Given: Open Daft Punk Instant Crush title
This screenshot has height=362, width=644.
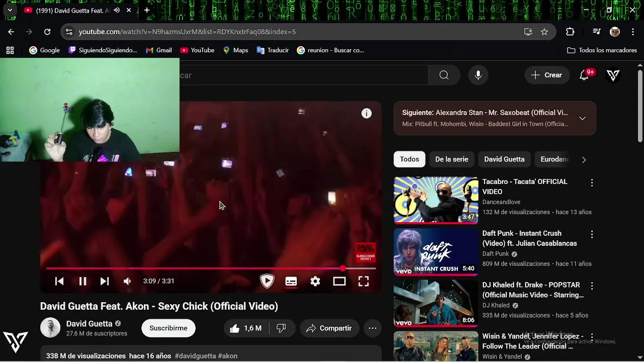Looking at the screenshot, I should click(x=529, y=238).
